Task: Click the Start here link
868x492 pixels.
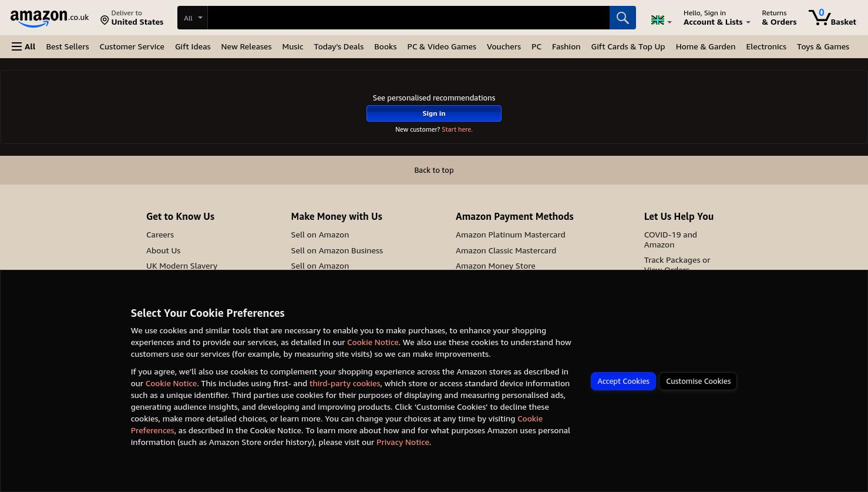Action: coord(457,129)
